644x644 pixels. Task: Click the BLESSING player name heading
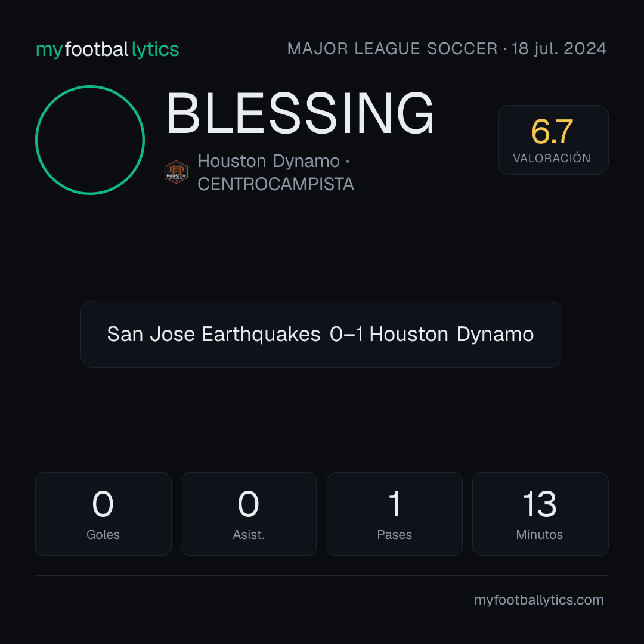click(x=300, y=113)
